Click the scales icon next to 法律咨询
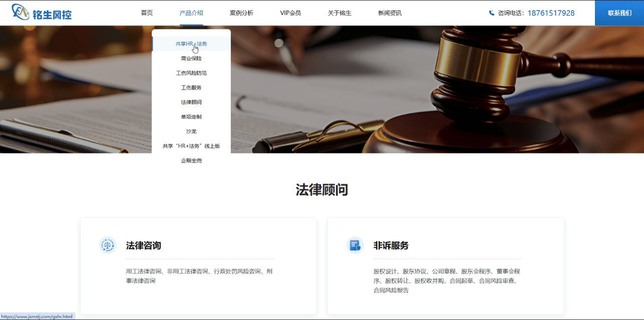This screenshot has width=644, height=320. tap(108, 245)
